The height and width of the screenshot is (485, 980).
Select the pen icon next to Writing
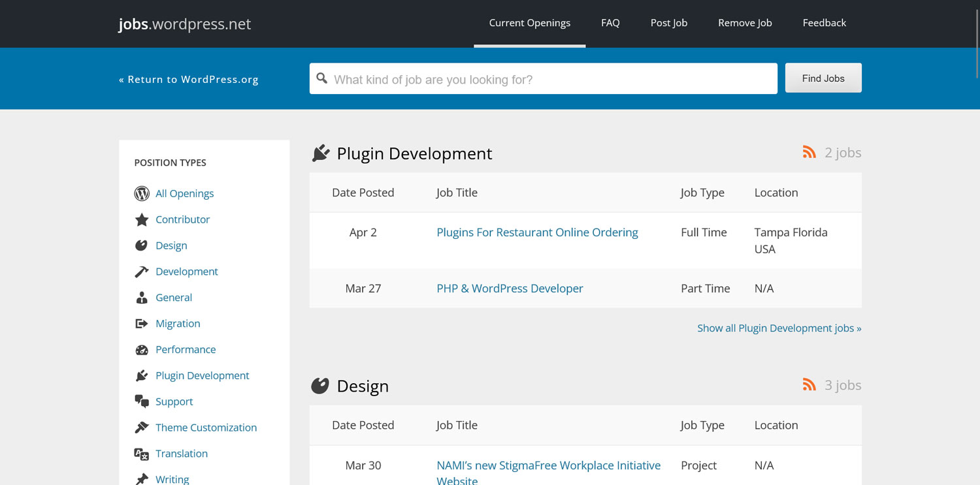click(x=142, y=478)
